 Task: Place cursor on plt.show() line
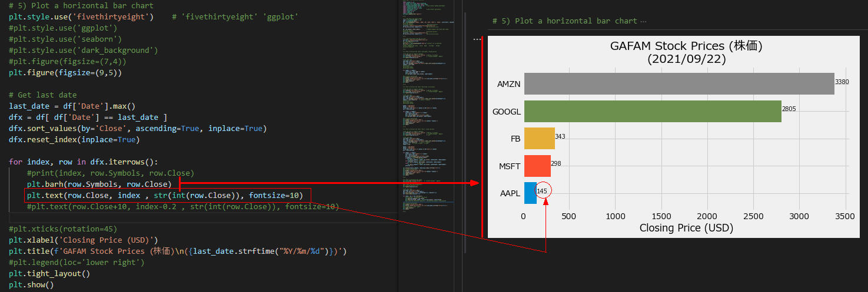pyautogui.click(x=31, y=284)
